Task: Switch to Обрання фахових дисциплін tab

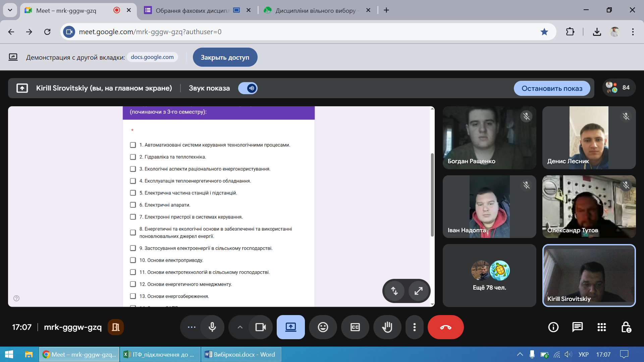Action: pyautogui.click(x=192, y=10)
